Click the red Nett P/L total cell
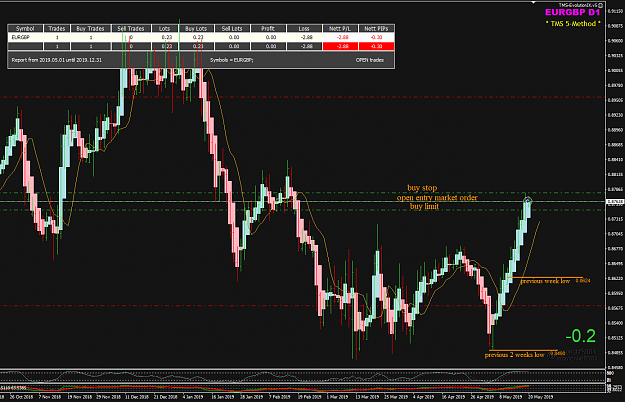 [x=340, y=46]
